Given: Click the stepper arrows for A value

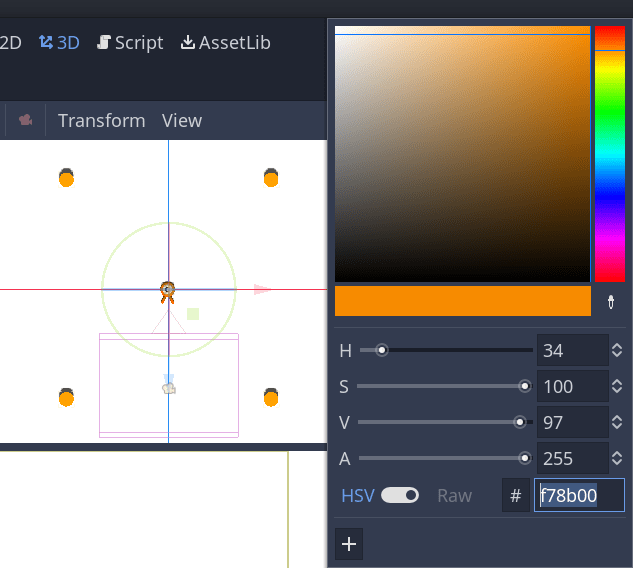Looking at the screenshot, I should [617, 458].
